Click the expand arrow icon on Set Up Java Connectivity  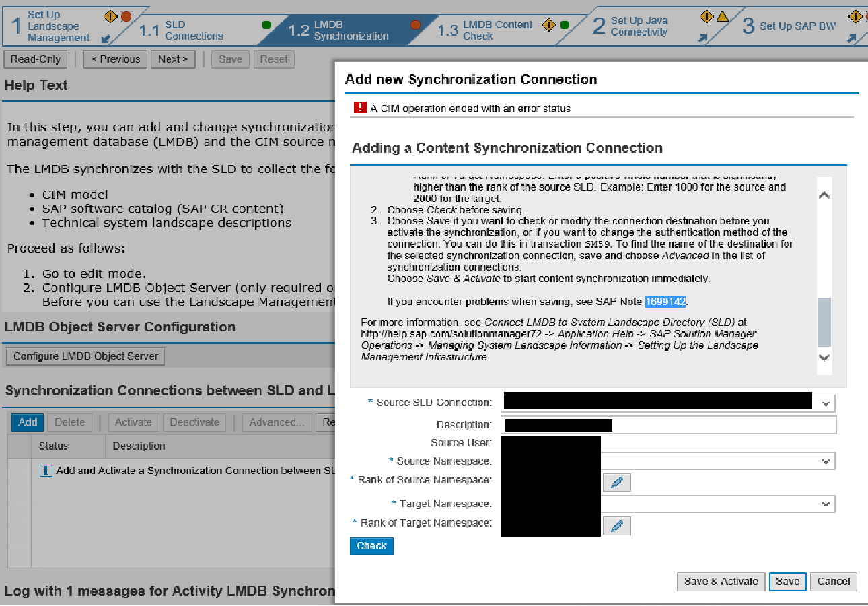pos(703,38)
